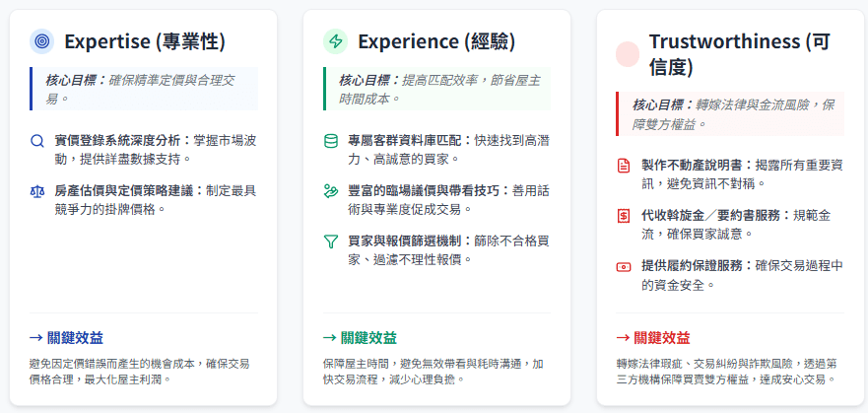This screenshot has width=868, height=413.
Task: Click the blue 關鍵效益 heading under Expertise
Action: coord(67,337)
